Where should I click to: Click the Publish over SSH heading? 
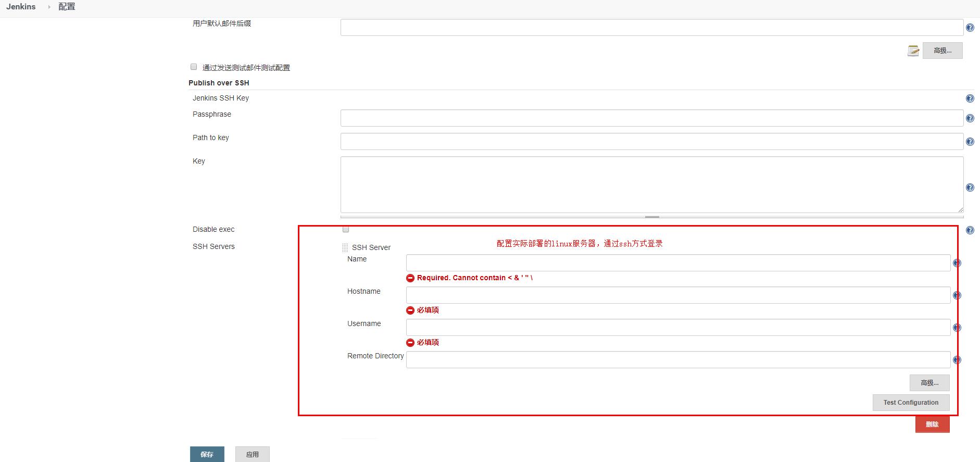219,83
